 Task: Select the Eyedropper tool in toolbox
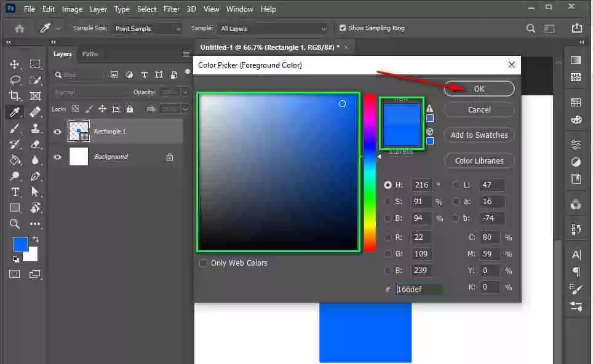14,112
